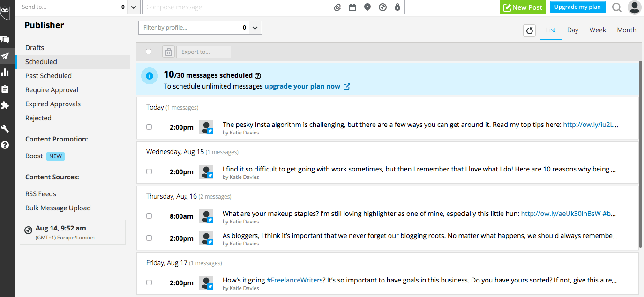Viewport: 644px width, 297px height.
Task: Switch to the List view tab
Action: click(x=551, y=30)
